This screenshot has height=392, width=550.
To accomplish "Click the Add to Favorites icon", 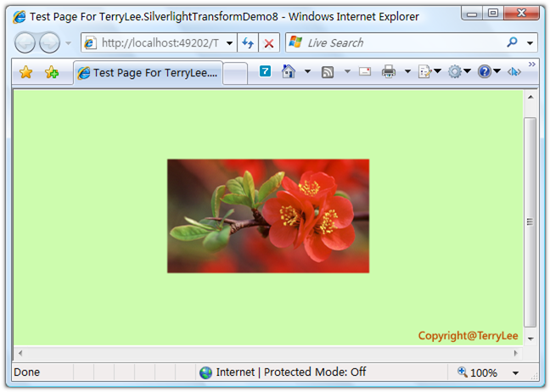I will point(52,73).
